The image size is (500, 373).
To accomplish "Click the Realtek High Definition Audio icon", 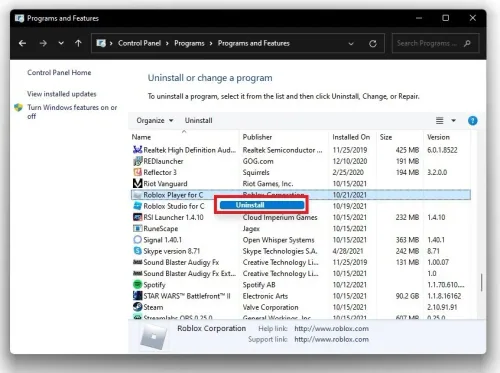I will point(137,150).
